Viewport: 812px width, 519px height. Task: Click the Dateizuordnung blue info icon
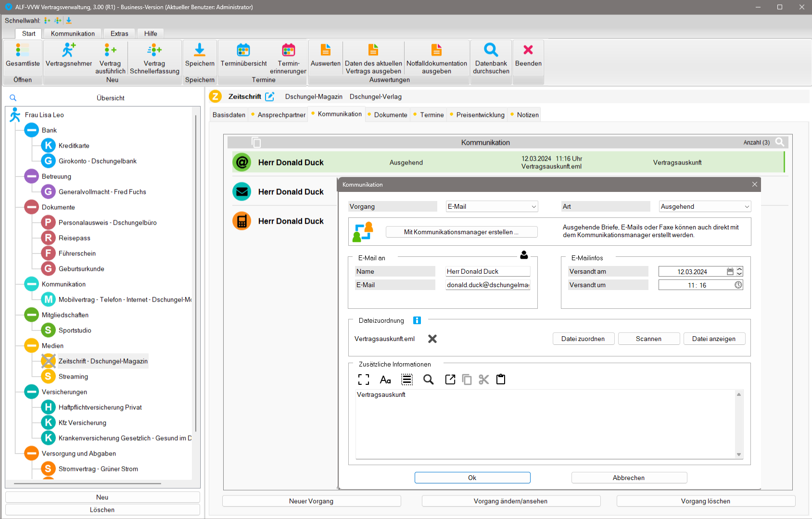coord(417,320)
